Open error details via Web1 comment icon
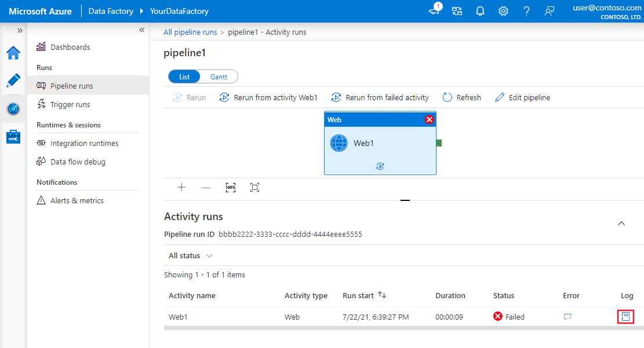The width and height of the screenshot is (644, 348). coord(567,317)
